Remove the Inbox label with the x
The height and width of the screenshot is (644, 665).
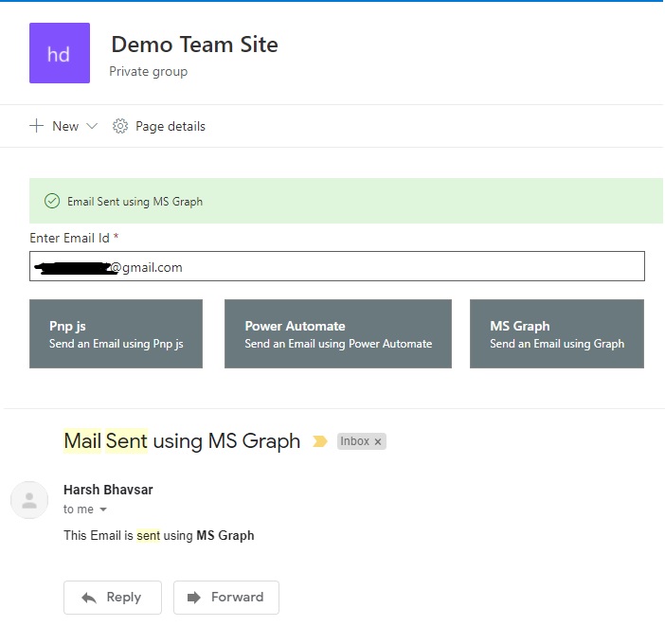click(x=378, y=441)
